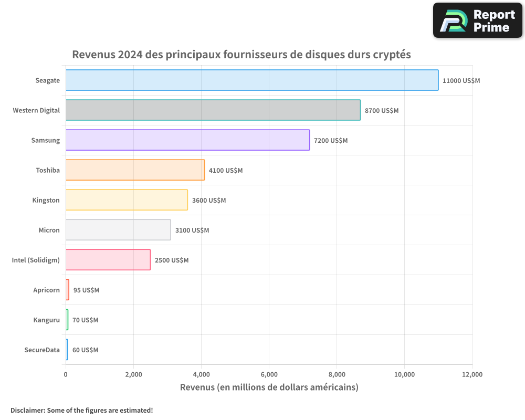The height and width of the screenshot is (420, 525).
Task: Click the Apricorn axis label
Action: click(x=47, y=290)
